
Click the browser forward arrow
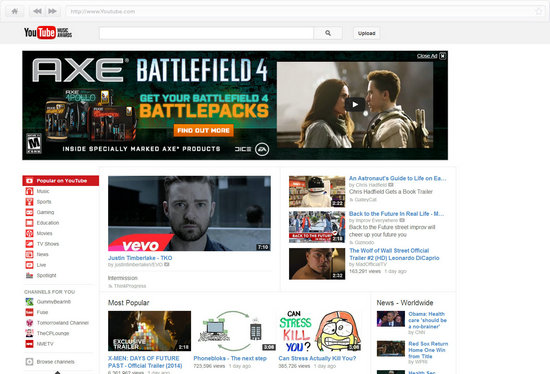point(52,11)
